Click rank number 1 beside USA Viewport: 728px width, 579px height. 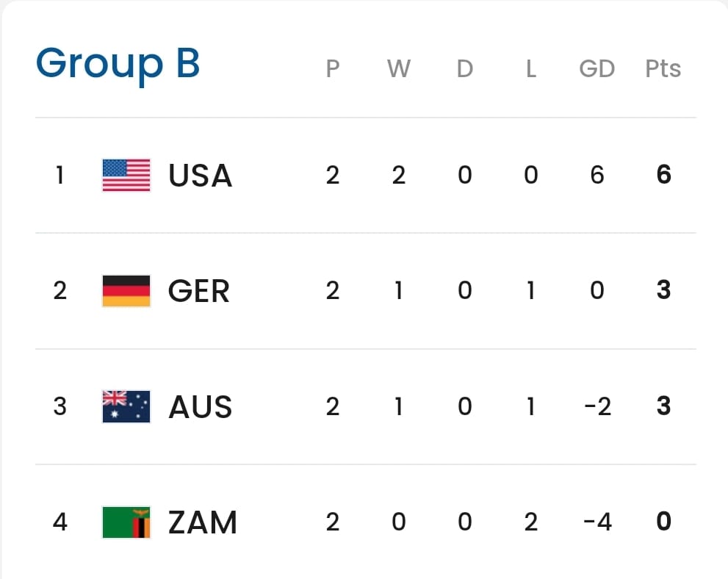tap(60, 175)
